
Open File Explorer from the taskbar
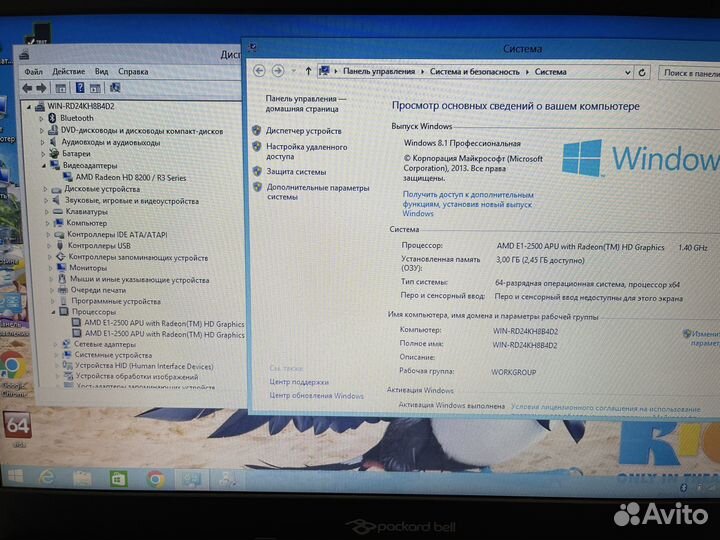click(82, 478)
